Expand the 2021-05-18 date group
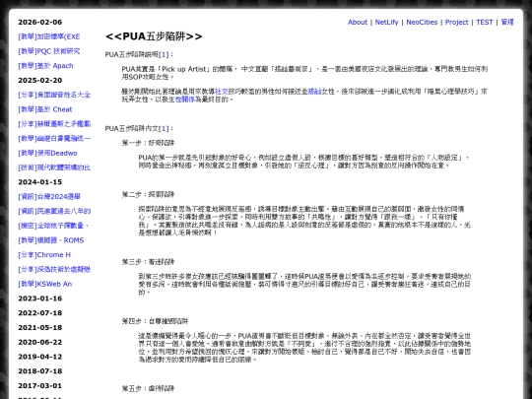The image size is (532, 399). [x=40, y=327]
